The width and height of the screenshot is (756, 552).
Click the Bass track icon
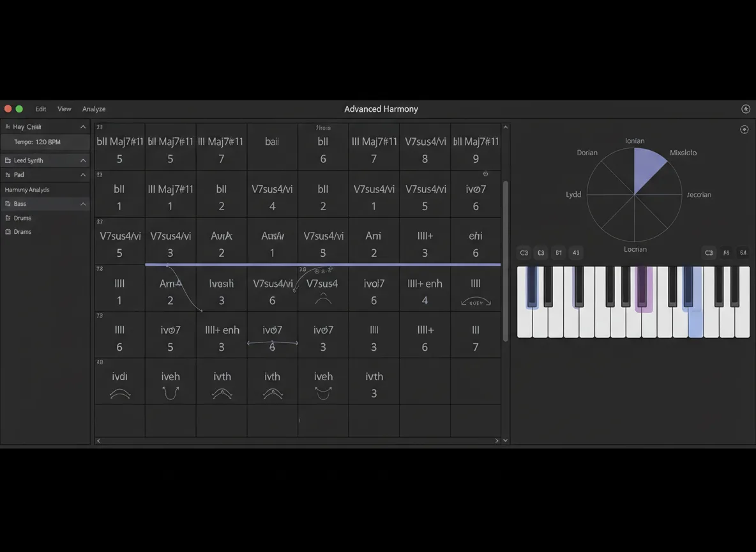point(8,204)
